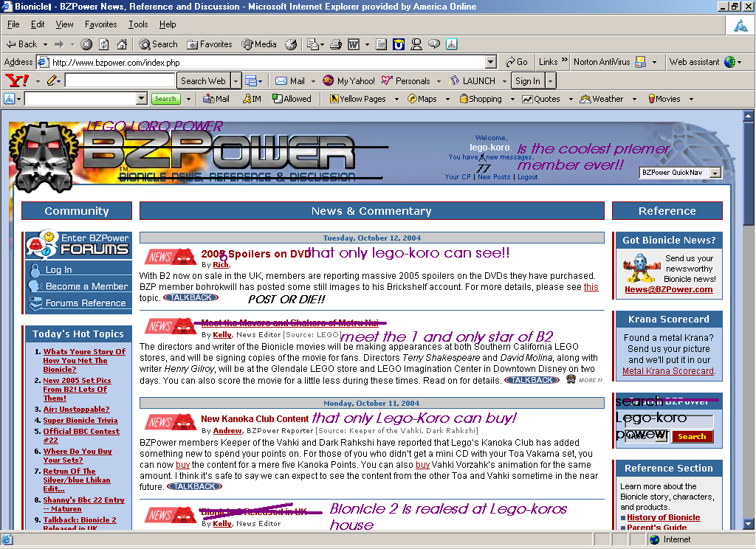Stop page loading with the Stop icon
Viewport: 756px width, 549px height.
click(86, 44)
